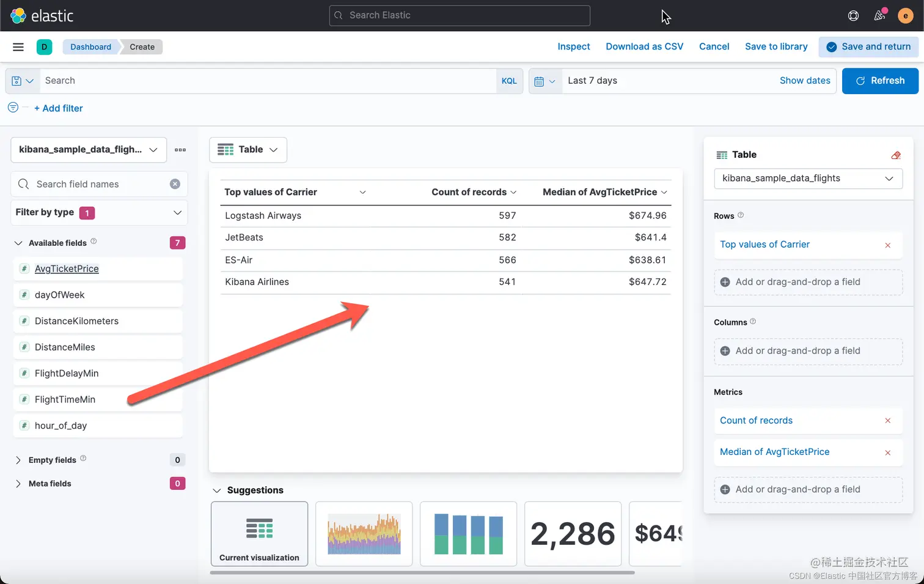Click the Rows help info icon
The image size is (924, 584).
741,215
